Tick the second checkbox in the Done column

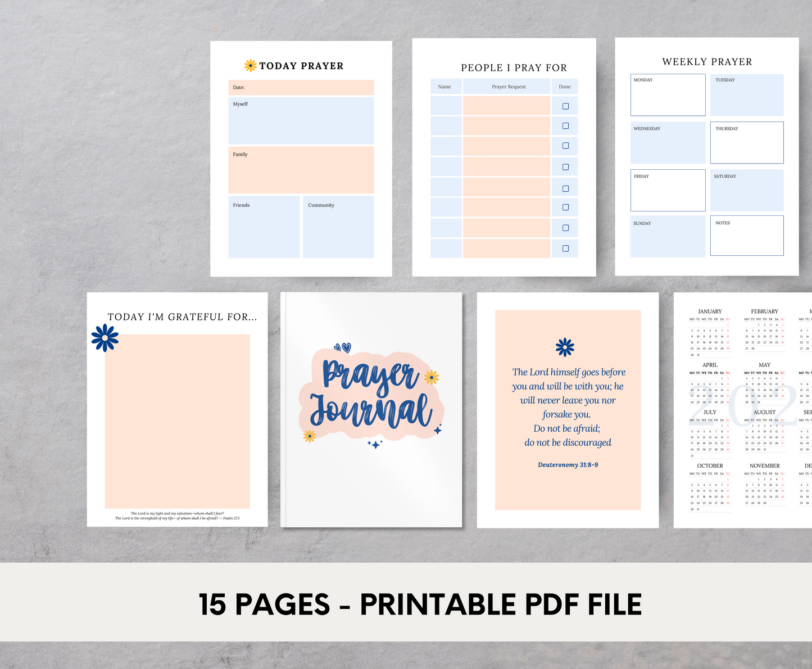[565, 126]
